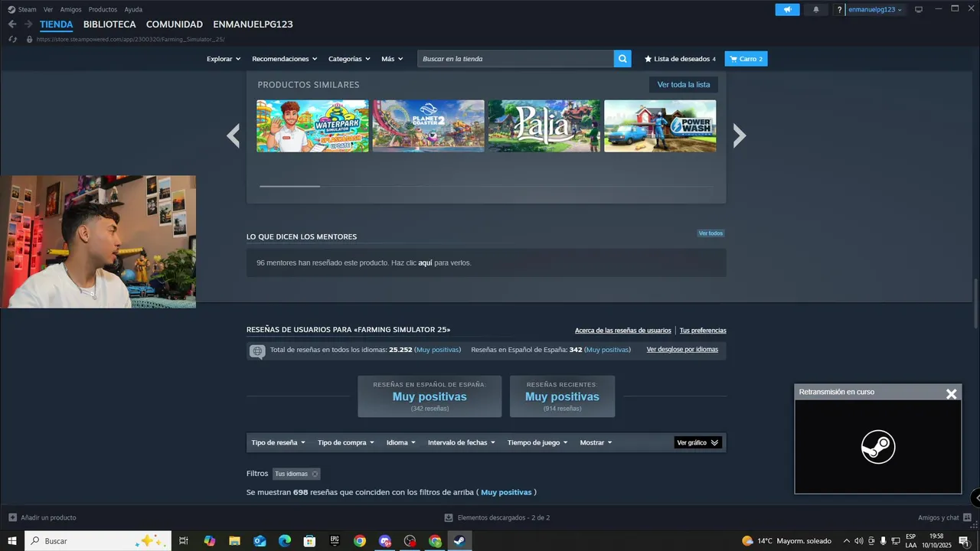Open Epic Games Launcher from the taskbar
Image resolution: width=980 pixels, height=551 pixels.
tap(335, 541)
